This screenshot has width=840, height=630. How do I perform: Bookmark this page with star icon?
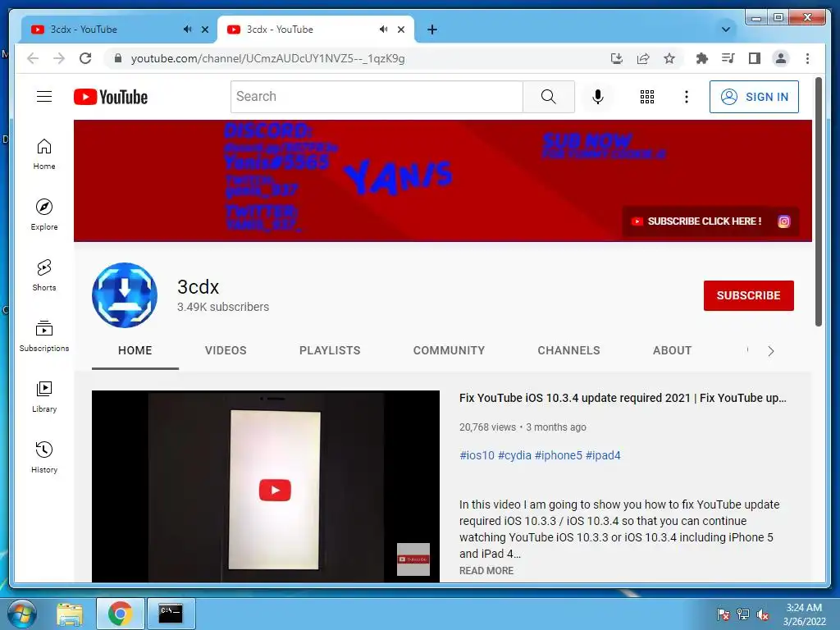tap(669, 58)
